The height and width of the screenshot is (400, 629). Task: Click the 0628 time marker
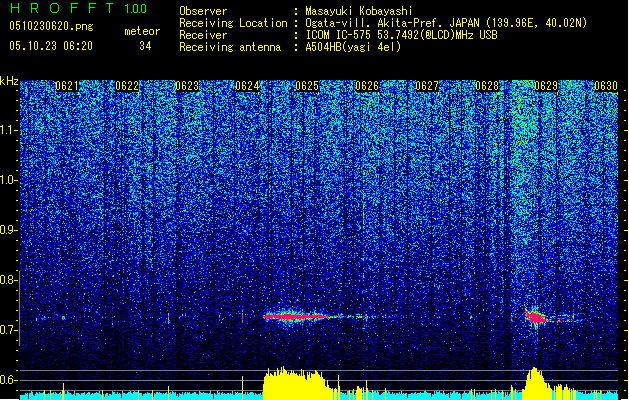pos(487,86)
